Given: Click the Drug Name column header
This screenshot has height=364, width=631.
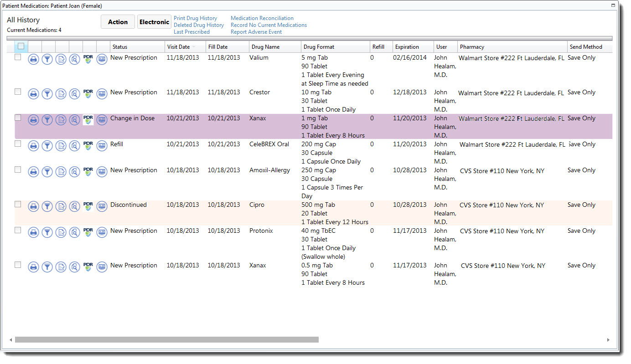Looking at the screenshot, I should click(x=275, y=47).
